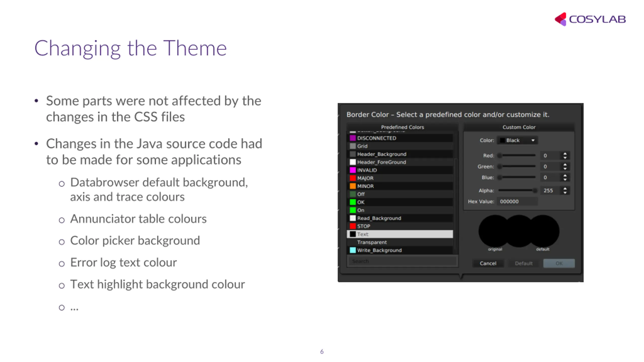Select the highlighted Text color row
Viewport: 644px width, 362px height.
(400, 234)
